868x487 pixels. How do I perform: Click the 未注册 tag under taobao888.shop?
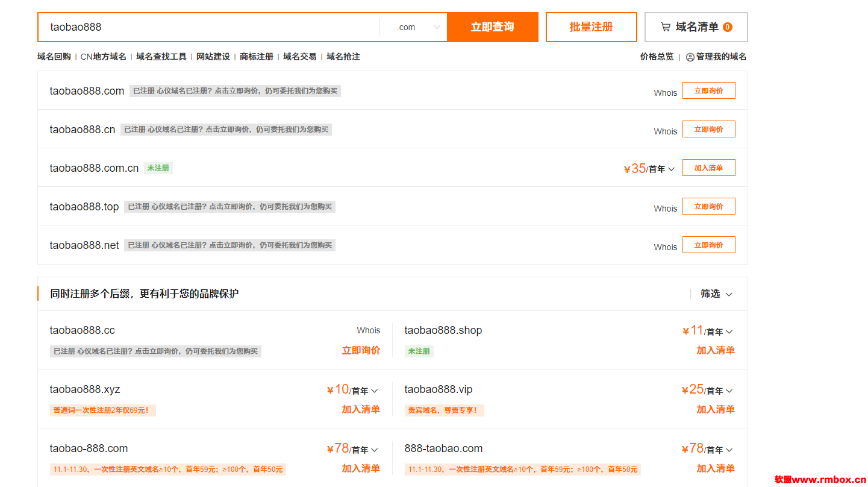pos(419,351)
